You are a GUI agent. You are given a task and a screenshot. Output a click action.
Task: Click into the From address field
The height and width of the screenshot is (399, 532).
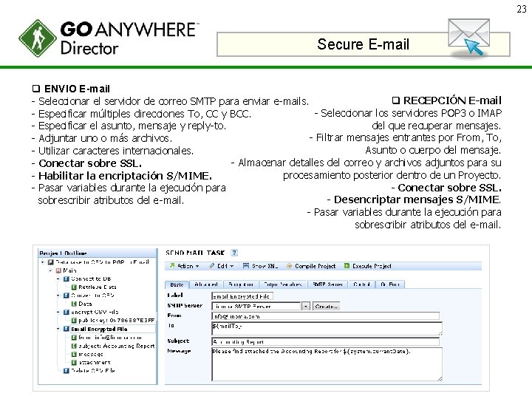(x=325, y=316)
